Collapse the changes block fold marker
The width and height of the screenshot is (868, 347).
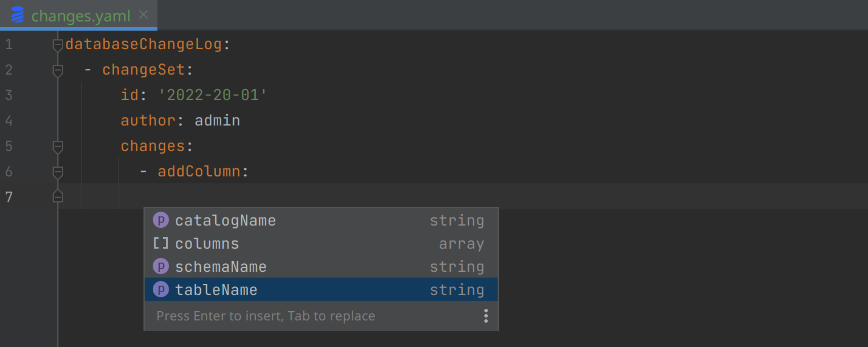point(57,146)
